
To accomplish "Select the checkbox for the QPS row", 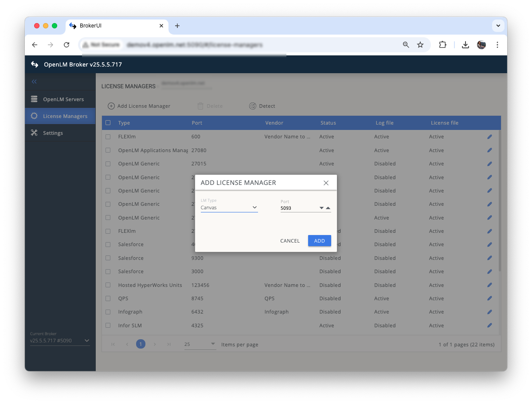I will [x=108, y=298].
